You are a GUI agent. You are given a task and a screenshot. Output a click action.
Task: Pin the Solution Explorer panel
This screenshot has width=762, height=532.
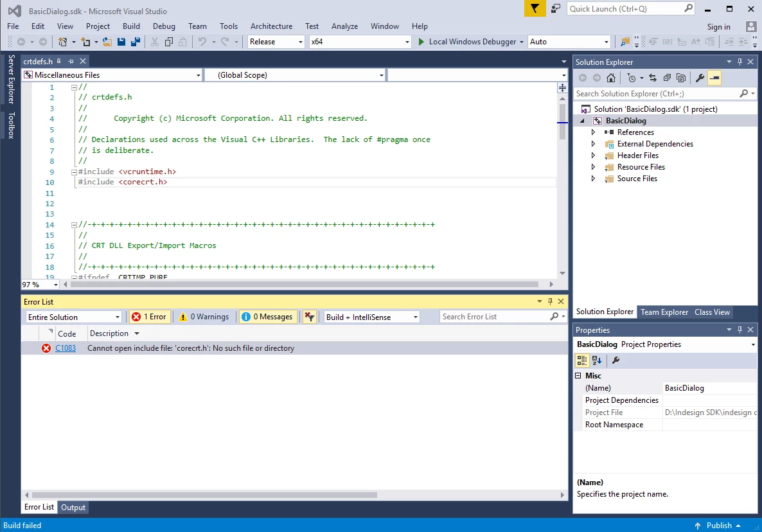740,62
